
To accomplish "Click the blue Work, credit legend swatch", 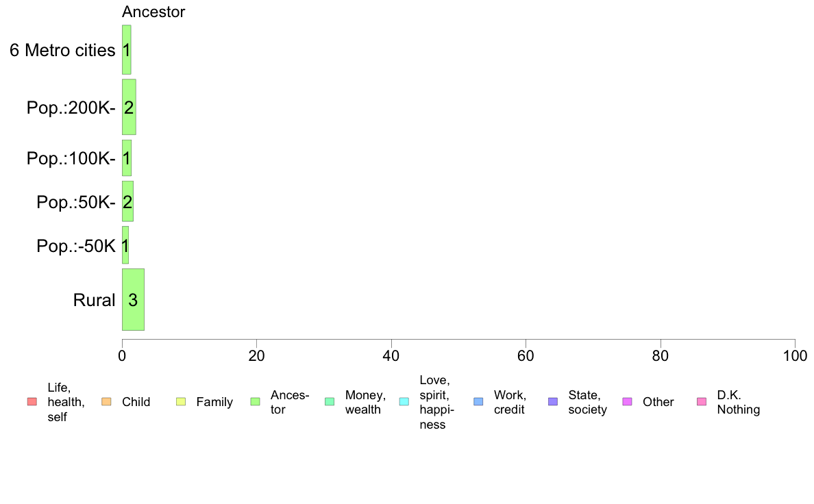I will (x=479, y=402).
